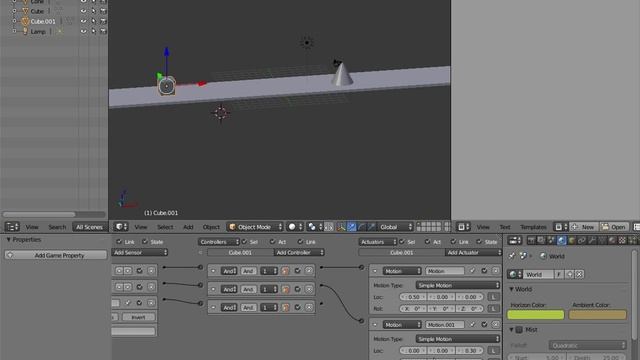
Task: Toggle the actuators Sel checkbox
Action: coord(402,242)
